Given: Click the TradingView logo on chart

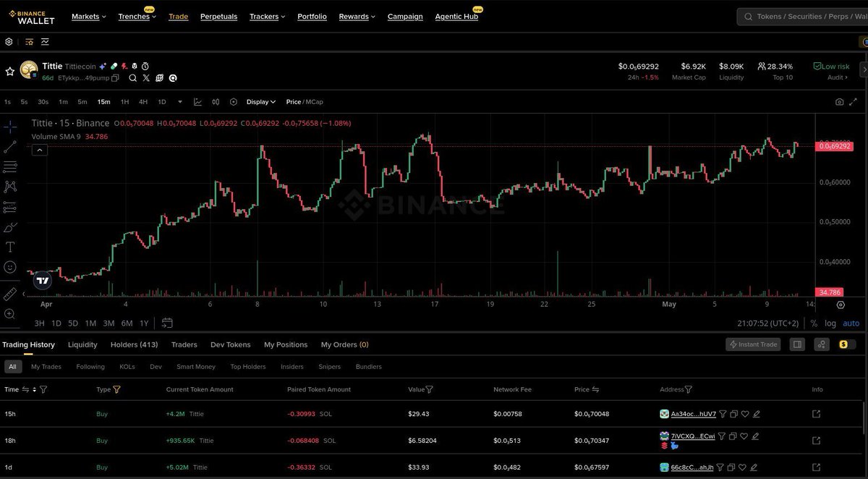Looking at the screenshot, I should tap(43, 281).
